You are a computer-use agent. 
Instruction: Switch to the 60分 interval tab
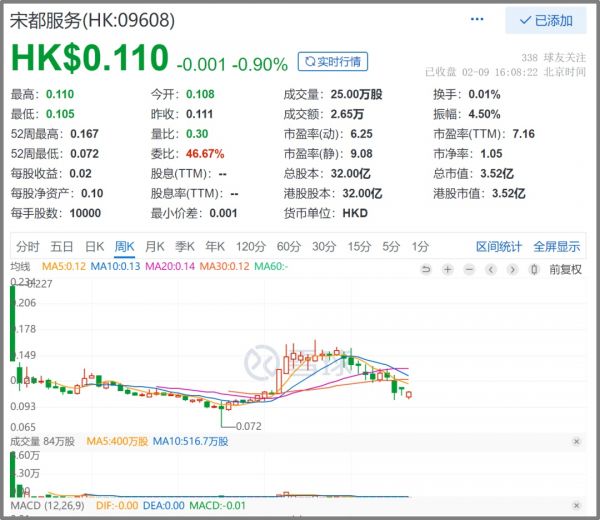tap(289, 246)
